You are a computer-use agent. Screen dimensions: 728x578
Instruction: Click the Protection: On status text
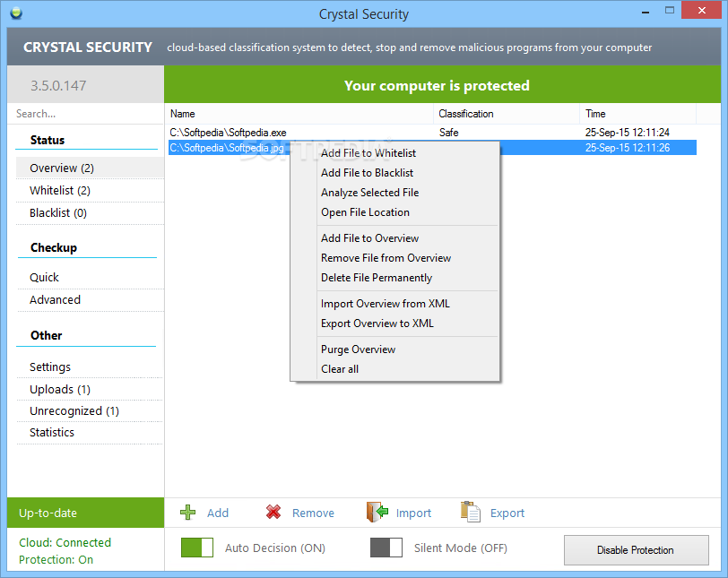(x=56, y=560)
